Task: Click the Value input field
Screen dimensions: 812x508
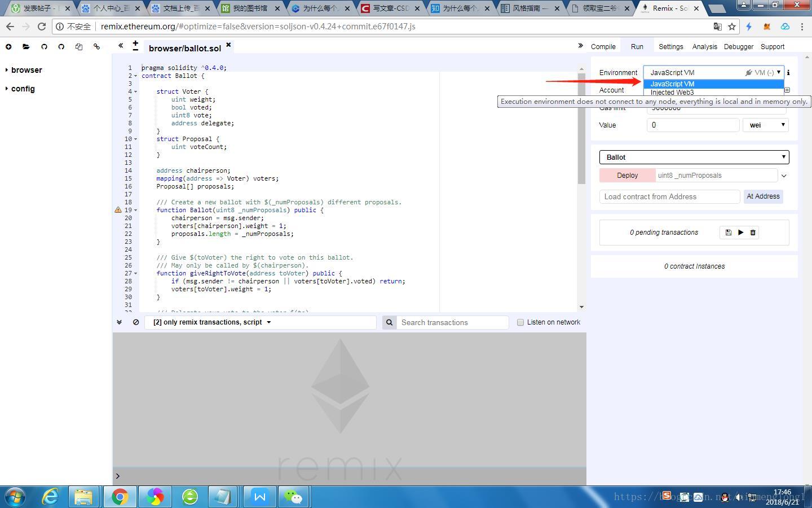Action: coord(693,125)
